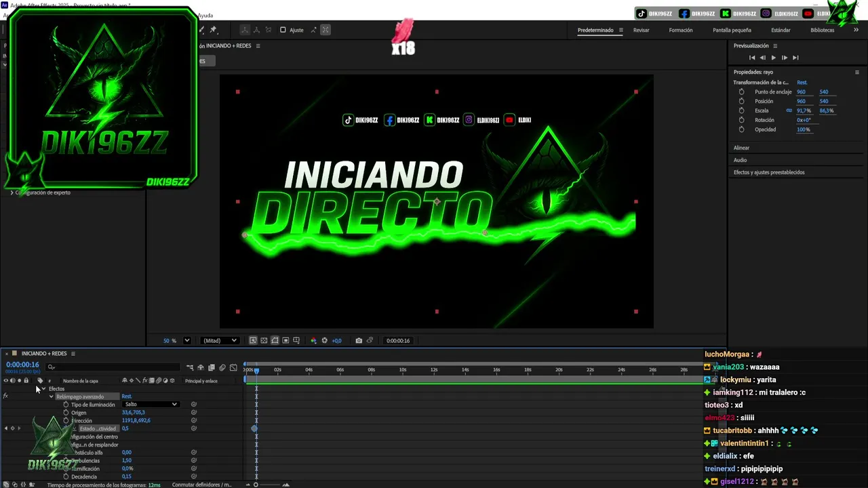Toggle frame blending switch in timeline
This screenshot has height=488, width=868.
click(x=212, y=367)
